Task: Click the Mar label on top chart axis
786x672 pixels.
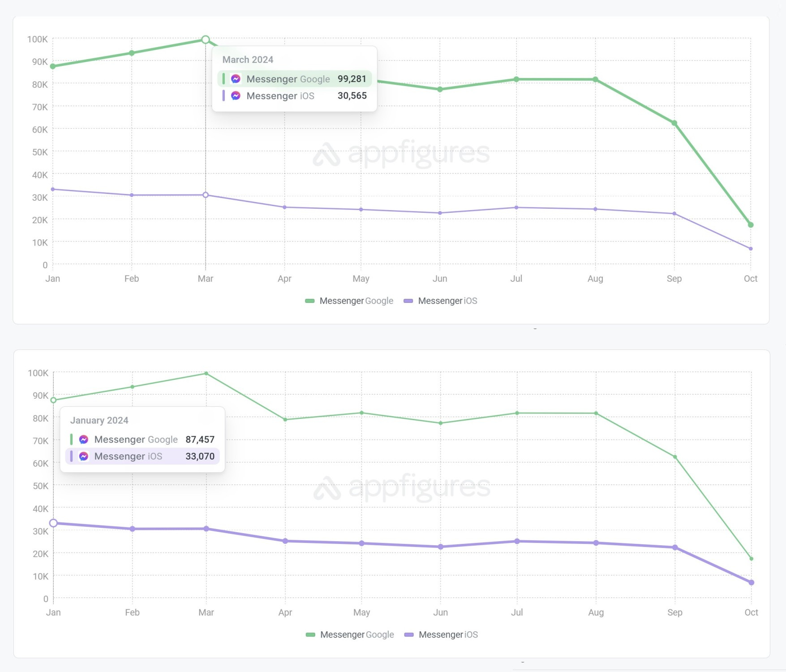Action: [x=206, y=279]
